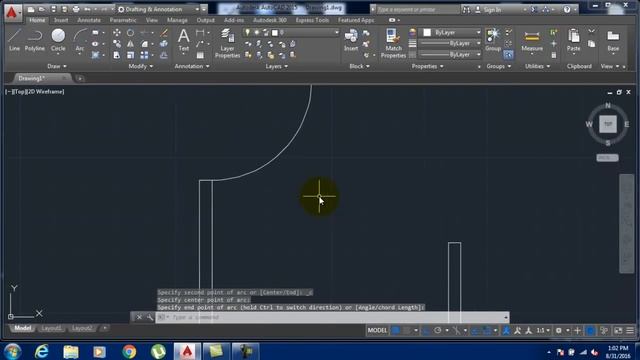Select the Text annotation tool
Viewport: 640px width, 360px height.
coord(184,40)
